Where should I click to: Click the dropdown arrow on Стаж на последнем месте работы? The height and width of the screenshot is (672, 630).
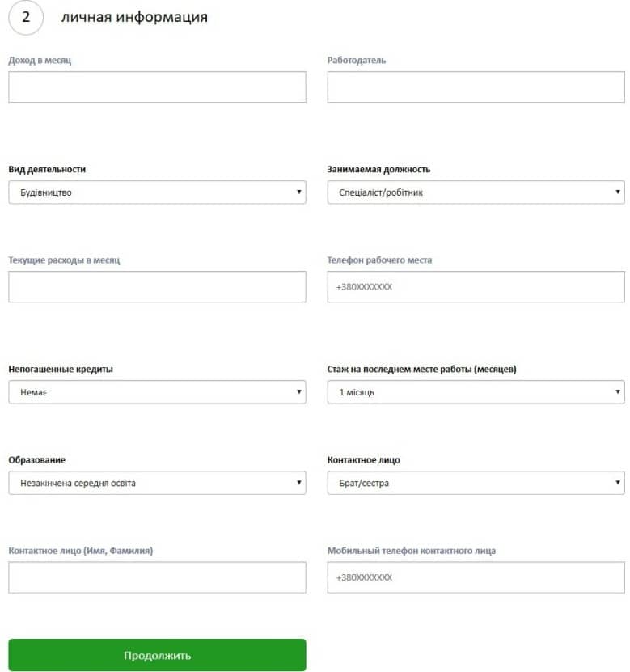click(616, 391)
